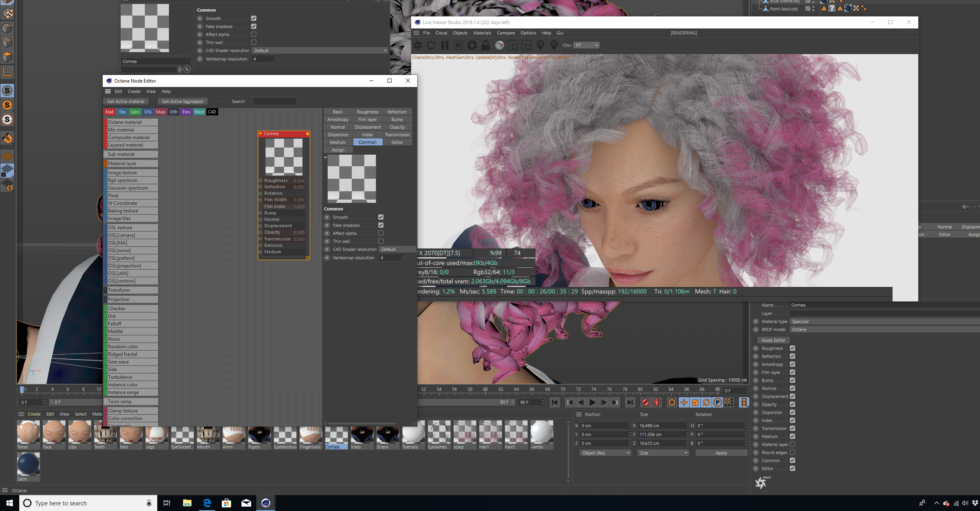Uncheck Fake shadows in Node Editor panel
Screen dimensions: 980x511
[381, 225]
